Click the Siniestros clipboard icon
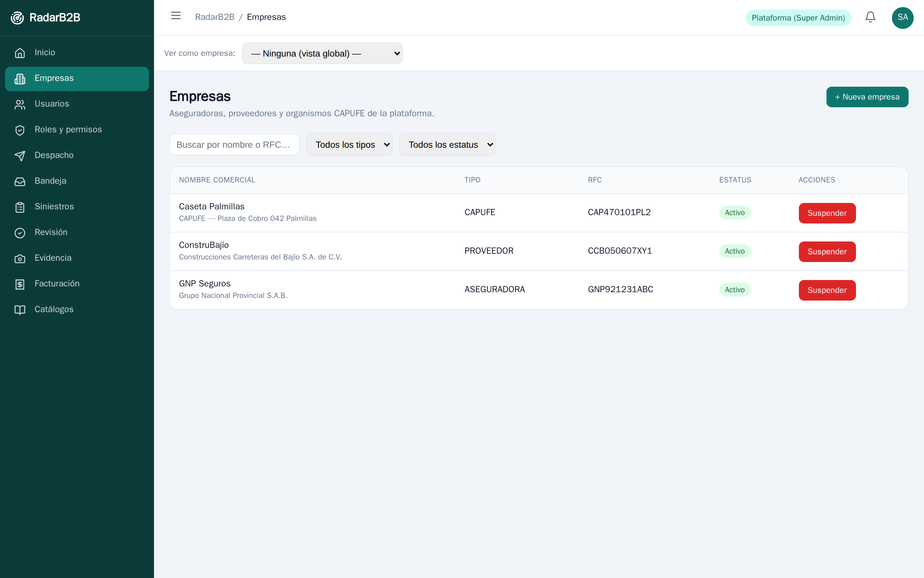Screen dimensions: 924x578 click(20, 207)
